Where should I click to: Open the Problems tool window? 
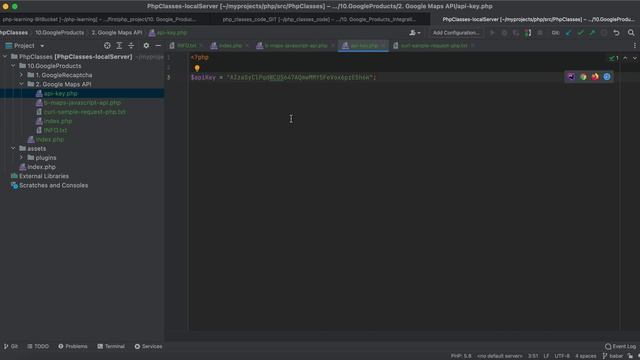point(73,347)
